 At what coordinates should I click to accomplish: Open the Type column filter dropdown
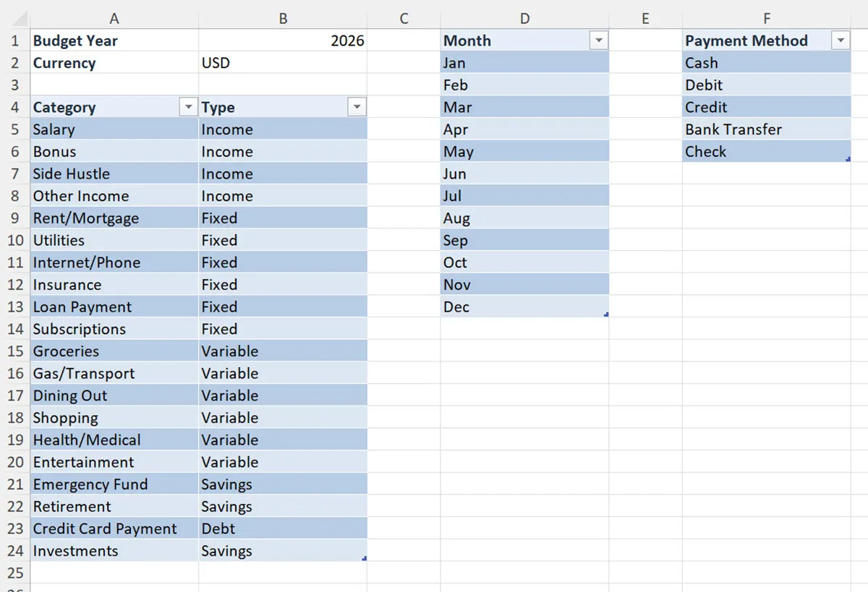click(x=357, y=107)
